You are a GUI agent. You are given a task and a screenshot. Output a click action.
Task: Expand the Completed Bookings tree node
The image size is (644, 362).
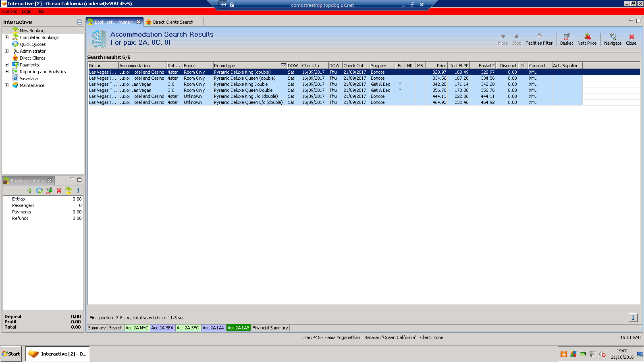(x=6, y=37)
